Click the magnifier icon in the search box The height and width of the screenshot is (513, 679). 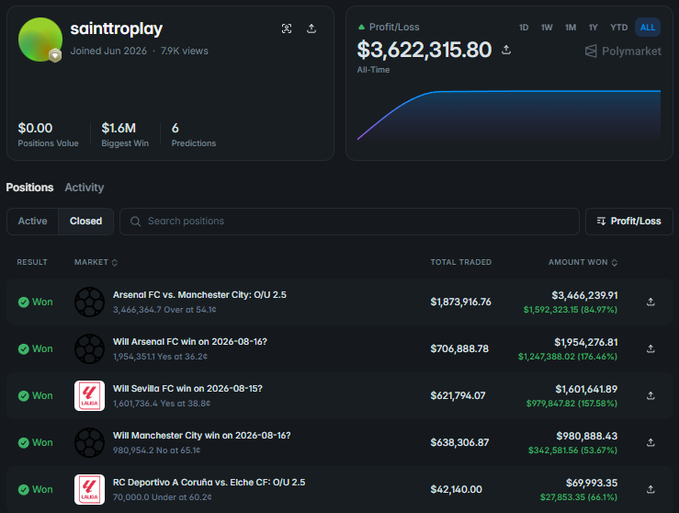136,221
